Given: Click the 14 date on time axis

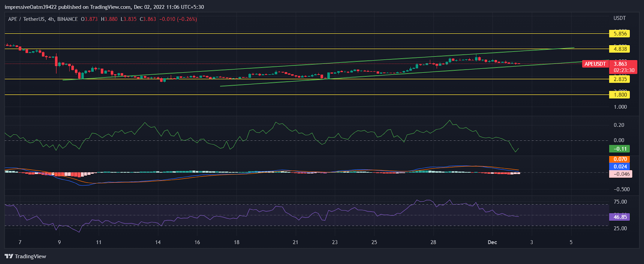Looking at the screenshot, I should point(158,242).
